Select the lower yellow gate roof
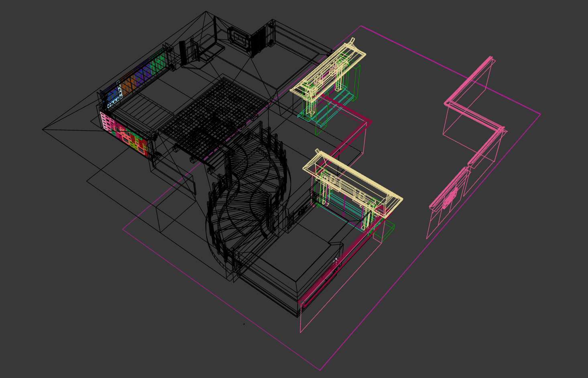The image size is (588, 378). coord(353,180)
